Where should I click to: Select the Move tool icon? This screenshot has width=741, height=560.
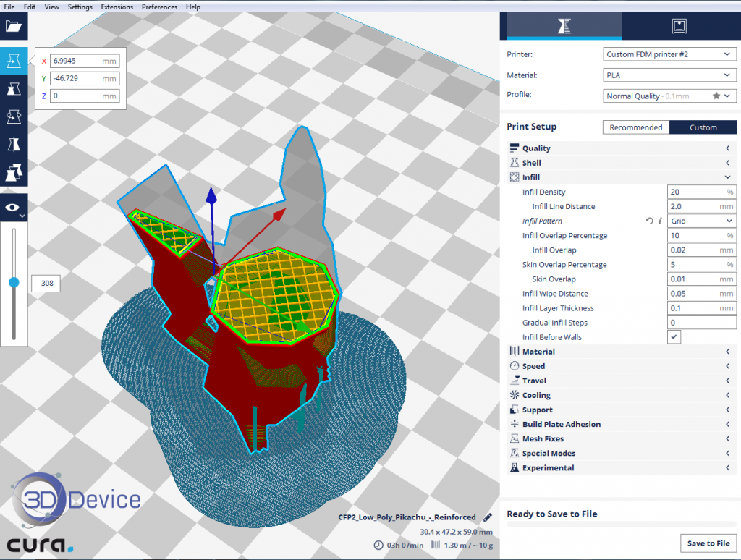click(x=14, y=61)
